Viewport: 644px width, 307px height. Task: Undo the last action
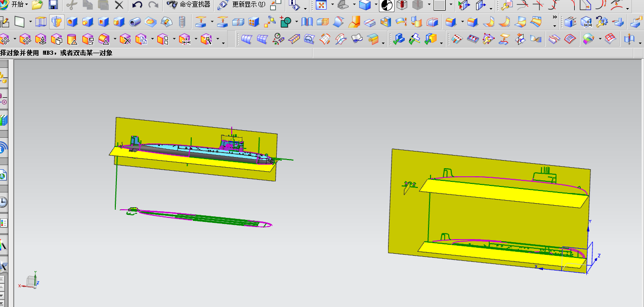coord(137,5)
